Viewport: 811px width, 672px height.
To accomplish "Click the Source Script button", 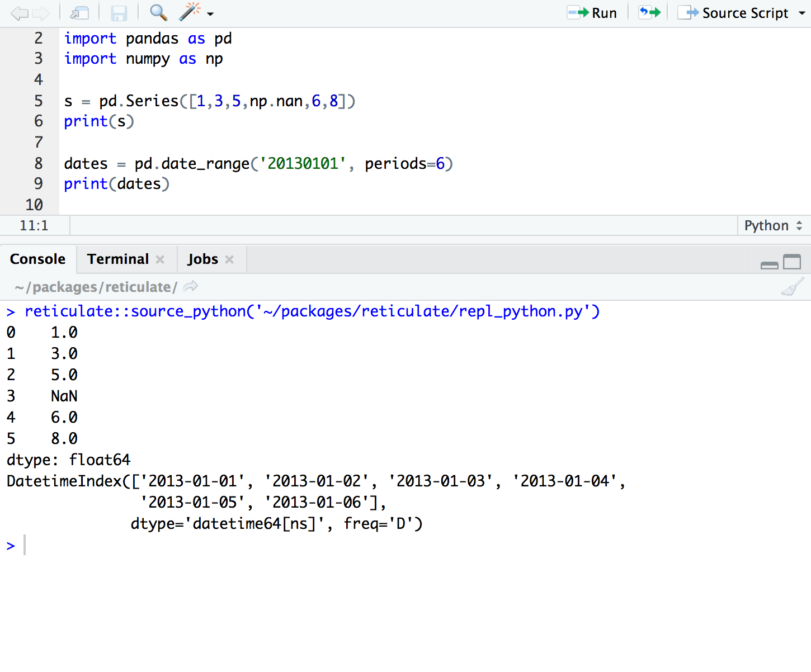I will click(733, 13).
